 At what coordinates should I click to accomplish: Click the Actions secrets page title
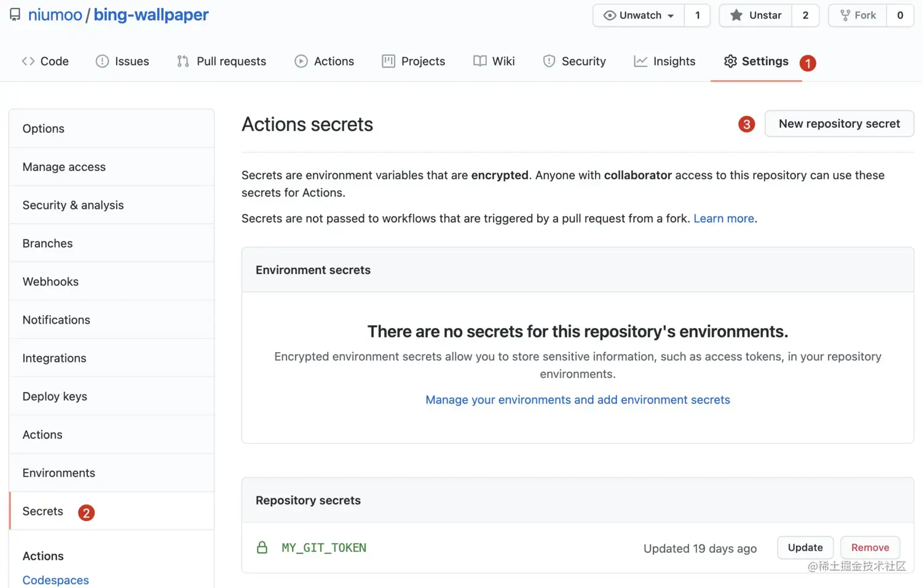(307, 124)
